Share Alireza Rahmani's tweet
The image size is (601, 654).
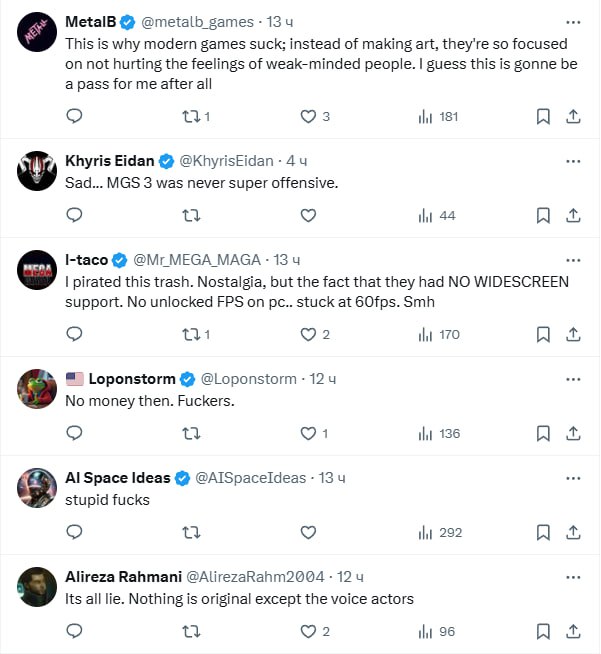click(x=573, y=631)
